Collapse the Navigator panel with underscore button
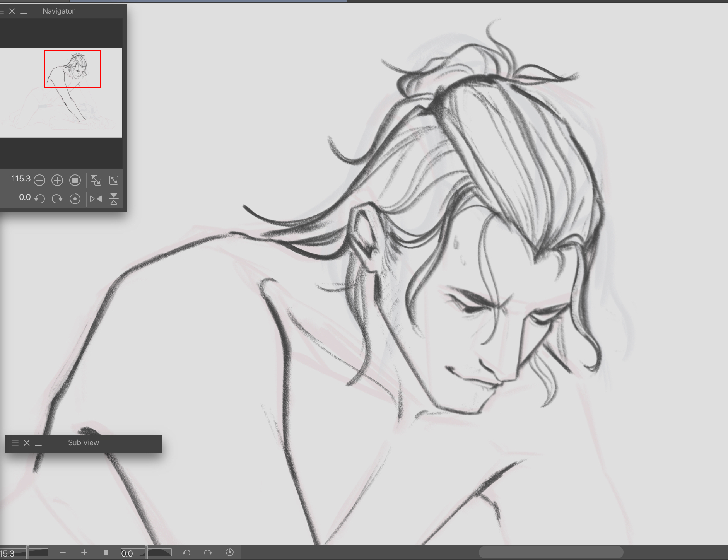 click(x=24, y=12)
